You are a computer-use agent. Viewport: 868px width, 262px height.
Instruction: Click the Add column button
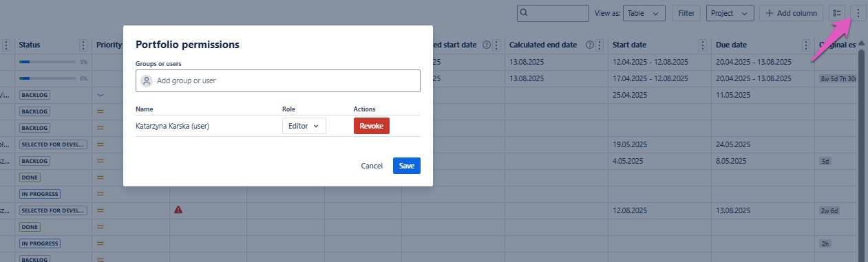[x=792, y=13]
